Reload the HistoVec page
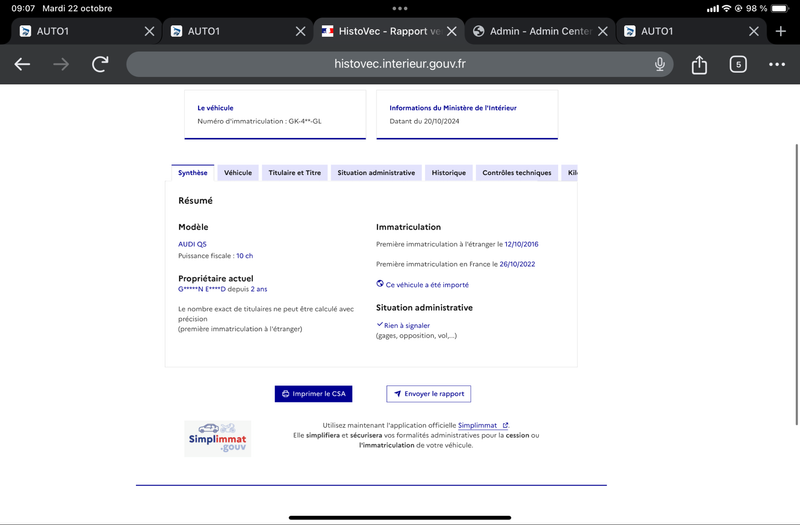 pos(100,64)
